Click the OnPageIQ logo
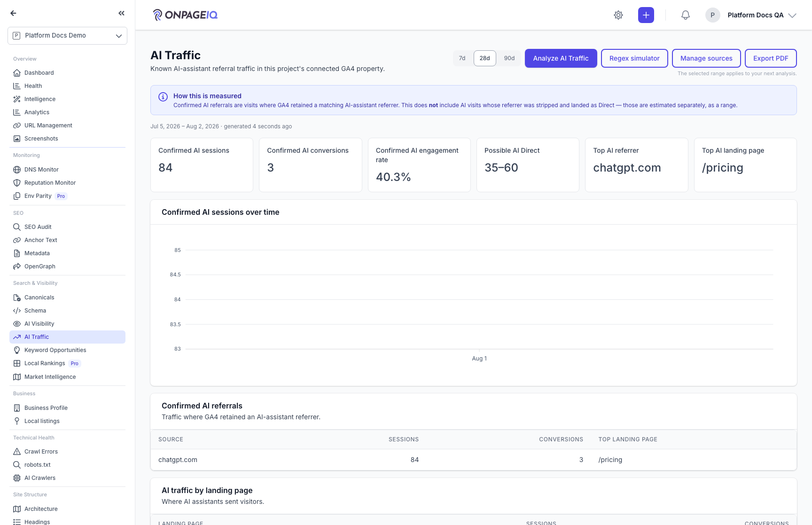The image size is (812, 525). coord(185,15)
